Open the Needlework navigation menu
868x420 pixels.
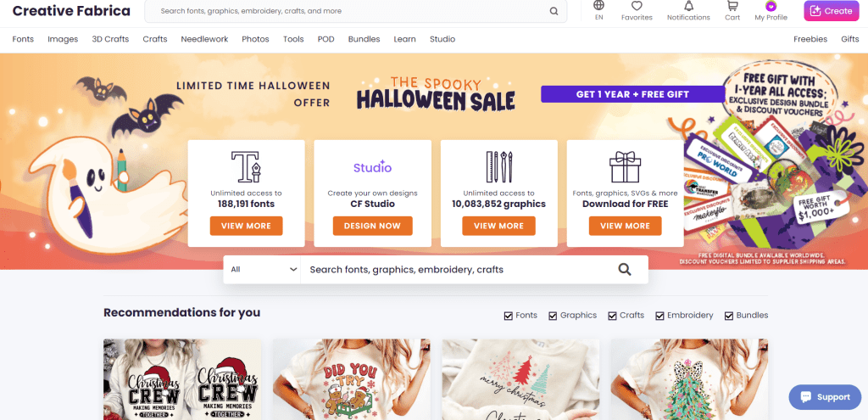(204, 39)
